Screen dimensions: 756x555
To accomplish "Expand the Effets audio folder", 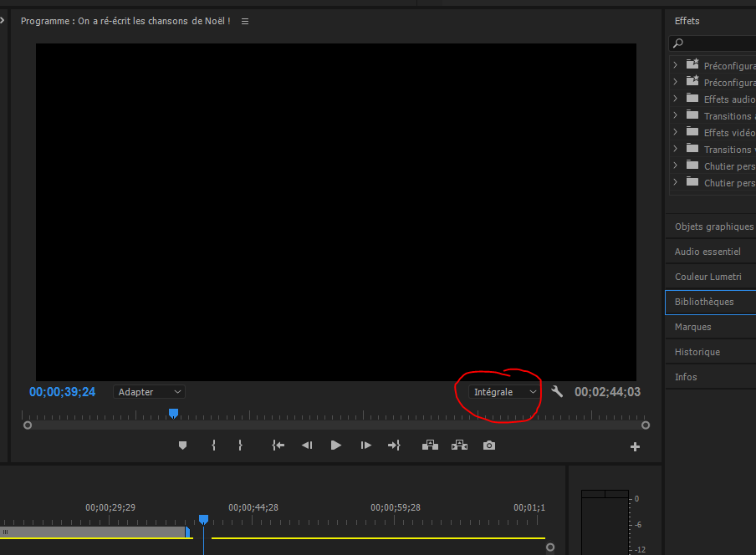I will [676, 99].
